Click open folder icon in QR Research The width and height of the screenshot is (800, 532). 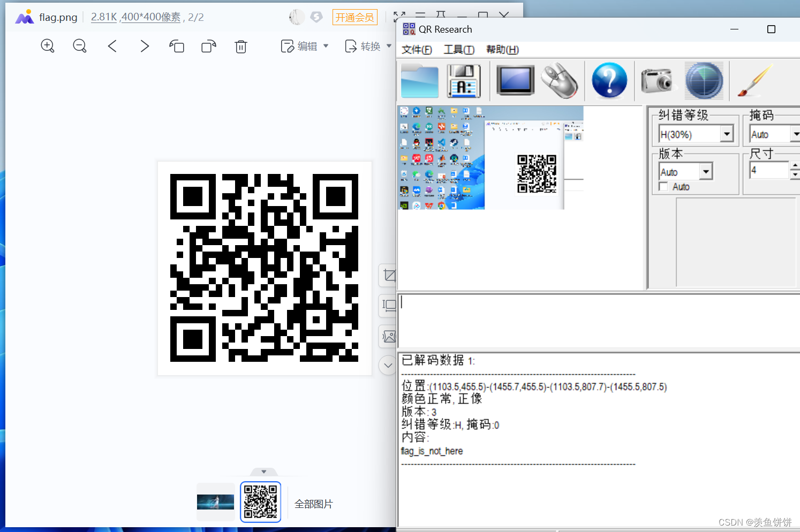420,81
